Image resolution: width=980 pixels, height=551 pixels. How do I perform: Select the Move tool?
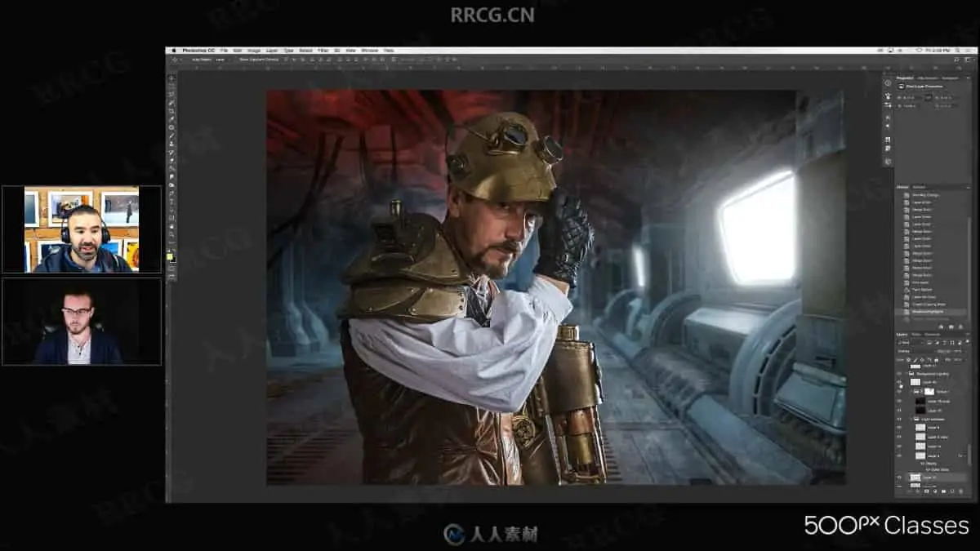coord(171,78)
